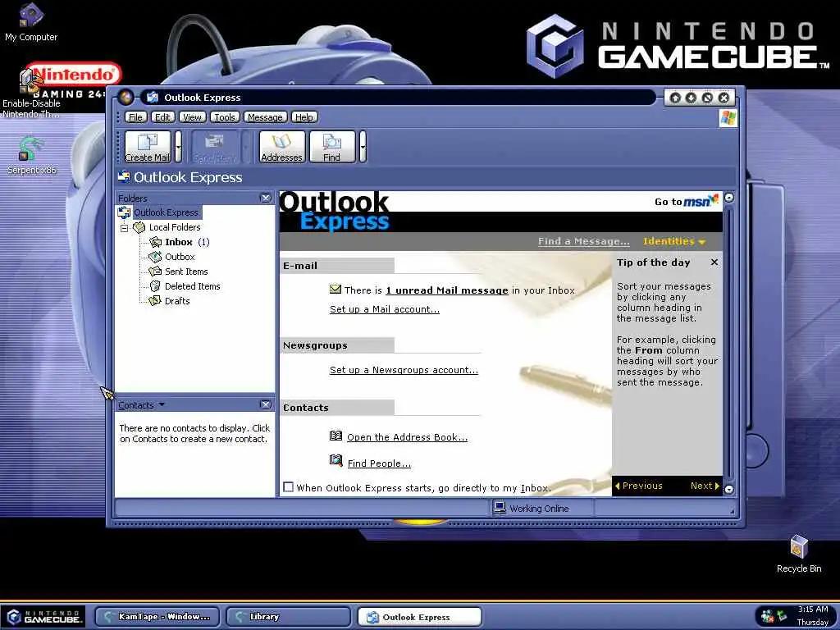Select Enable-Disable Nintendo Theme desktop icon
The height and width of the screenshot is (630, 840).
(31, 94)
